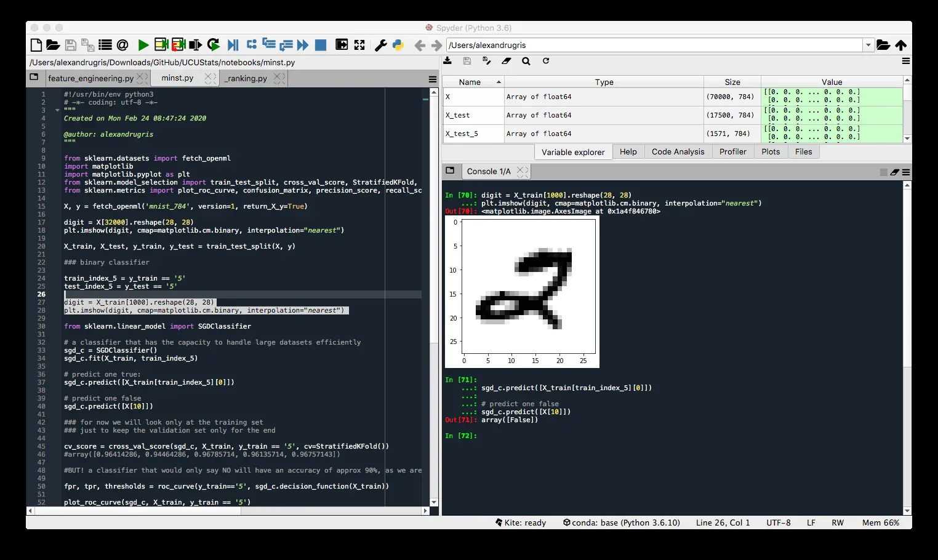This screenshot has width=938, height=560.
Task: Browse a working directory folder icon
Action: [x=883, y=45]
